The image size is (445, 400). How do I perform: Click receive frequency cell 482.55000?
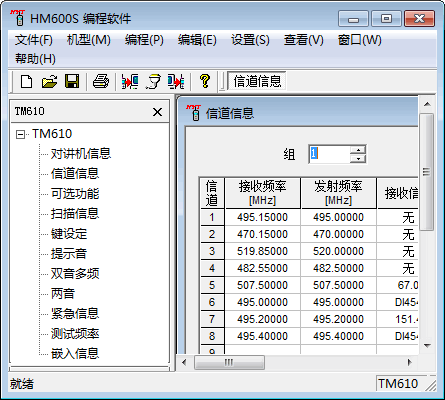263,268
